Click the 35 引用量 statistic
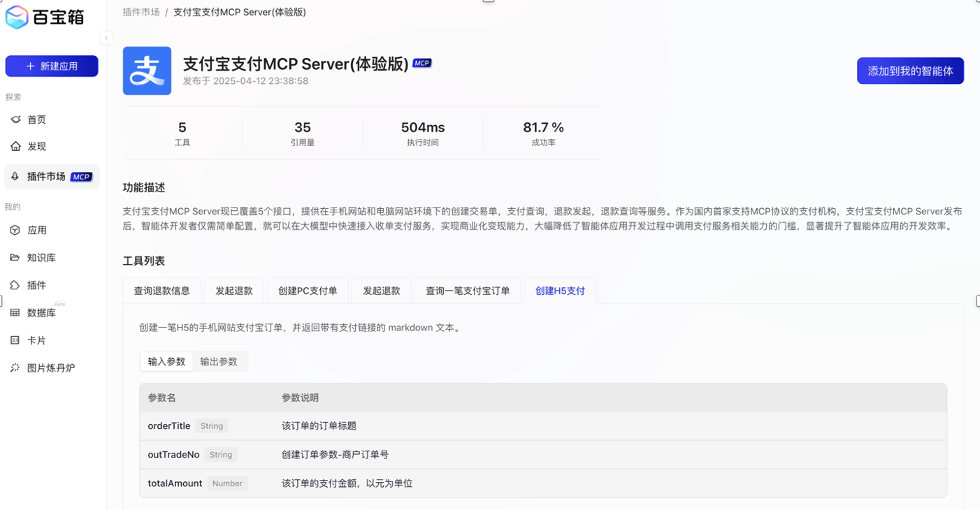The height and width of the screenshot is (510, 980). pos(303,133)
